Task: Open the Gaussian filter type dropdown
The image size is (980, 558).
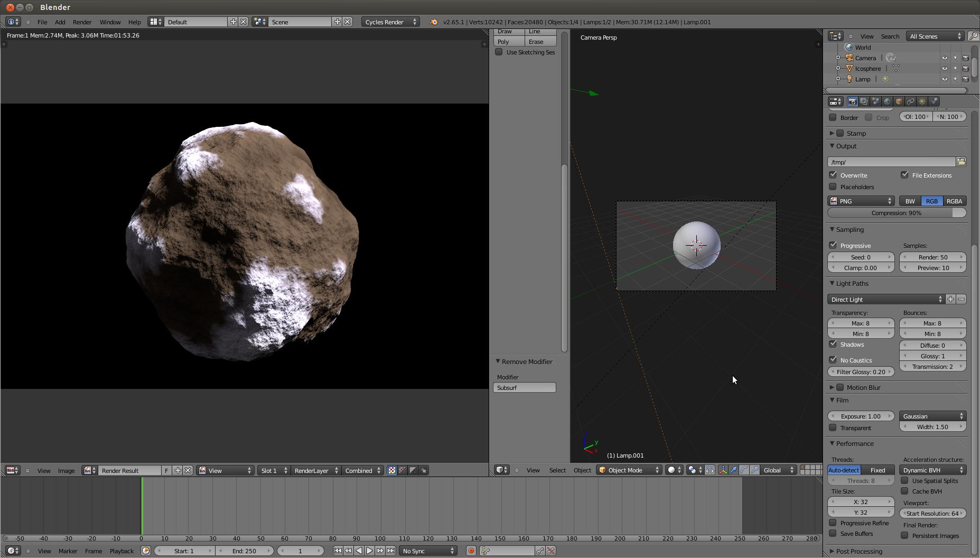Action: [x=932, y=416]
